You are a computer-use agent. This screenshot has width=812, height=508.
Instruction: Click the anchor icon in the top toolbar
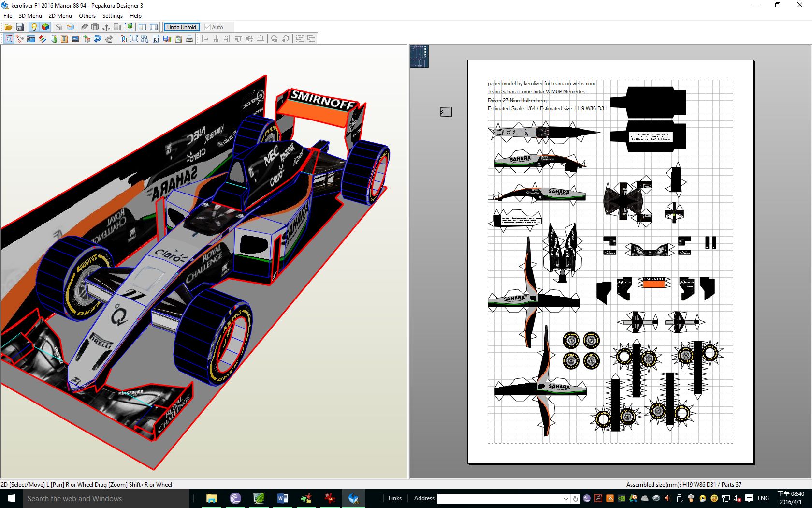point(106,27)
